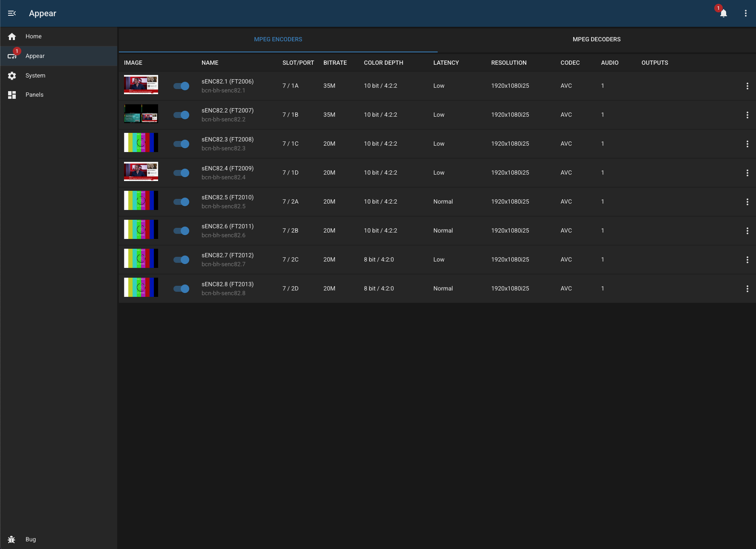Open kebab menu for encoder sENC82.5

click(x=748, y=201)
